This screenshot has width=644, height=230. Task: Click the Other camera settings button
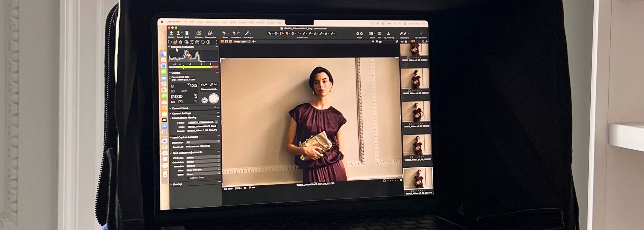(209, 89)
